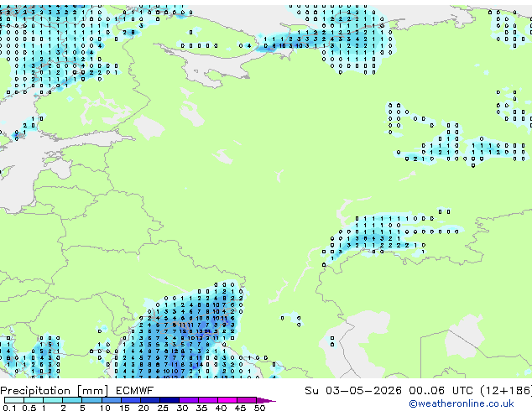Click the legend label '10'
532x411 pixels.
(105, 408)
